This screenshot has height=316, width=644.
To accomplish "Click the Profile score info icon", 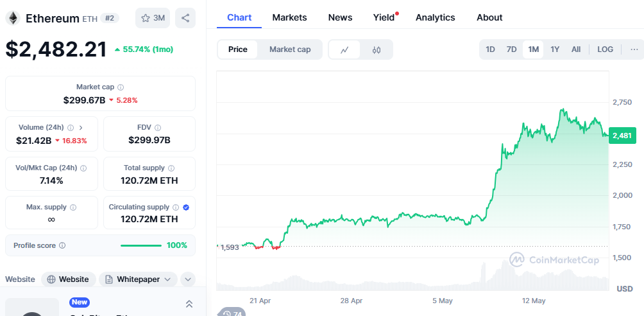I will 62,245.
